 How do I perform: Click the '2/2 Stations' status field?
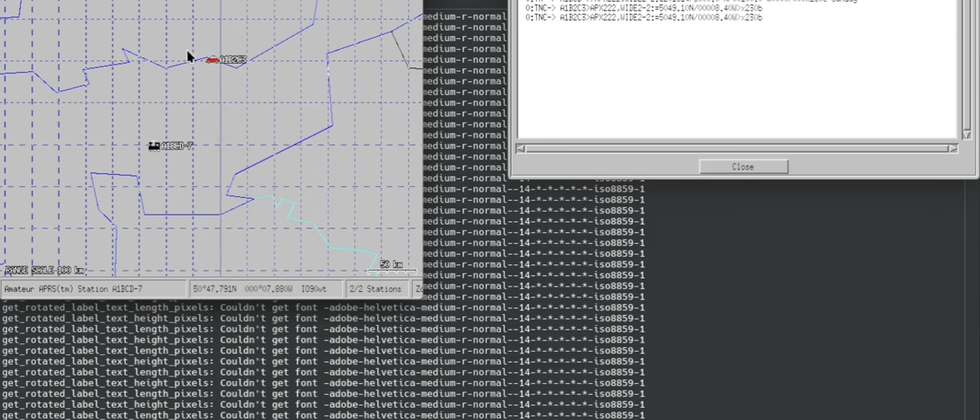coord(375,289)
